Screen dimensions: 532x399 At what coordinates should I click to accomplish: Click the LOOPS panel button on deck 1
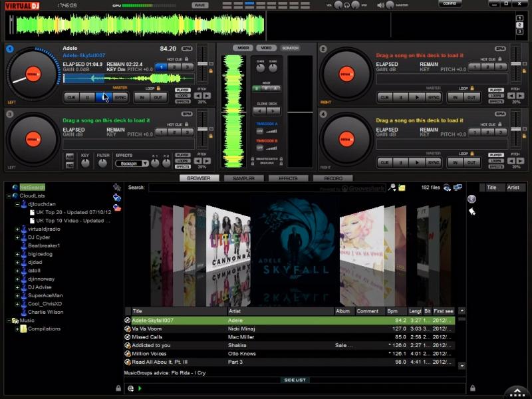tap(182, 95)
